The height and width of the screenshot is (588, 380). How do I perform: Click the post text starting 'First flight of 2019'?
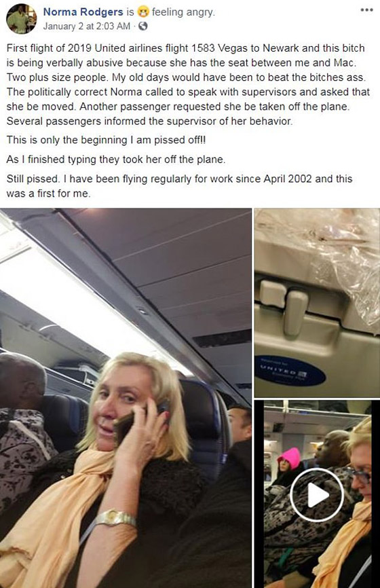coord(188,85)
